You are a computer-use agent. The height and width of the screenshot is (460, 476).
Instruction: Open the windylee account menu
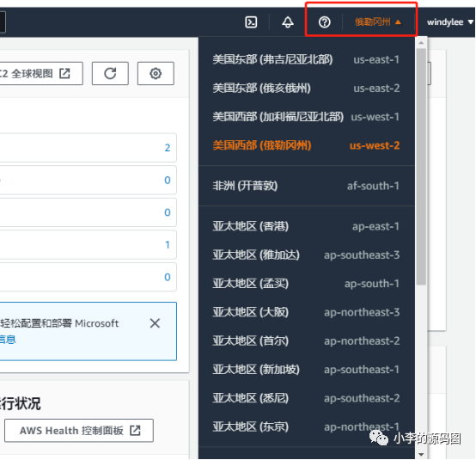coord(450,22)
